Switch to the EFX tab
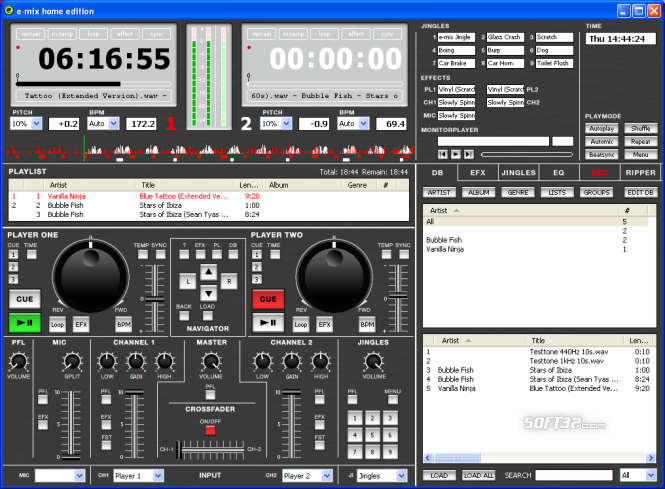Screen dimensions: 665x489 (478, 173)
